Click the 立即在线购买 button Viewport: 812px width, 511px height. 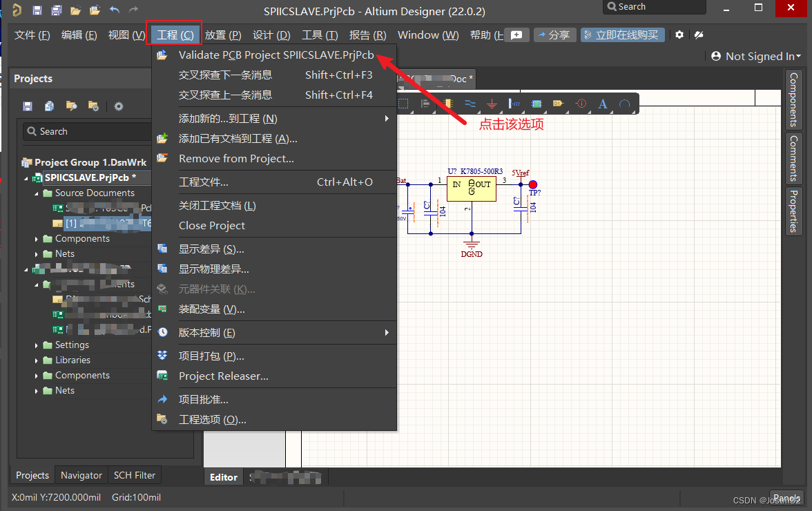tap(622, 35)
